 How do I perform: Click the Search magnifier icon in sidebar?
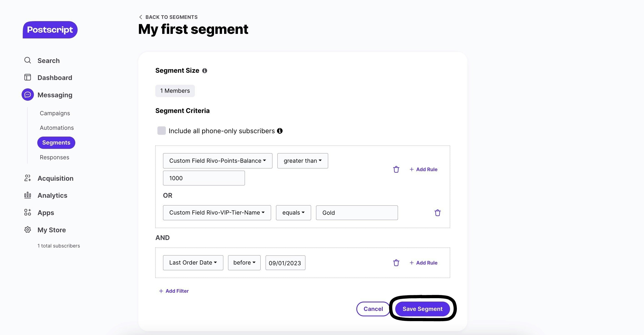click(x=28, y=60)
